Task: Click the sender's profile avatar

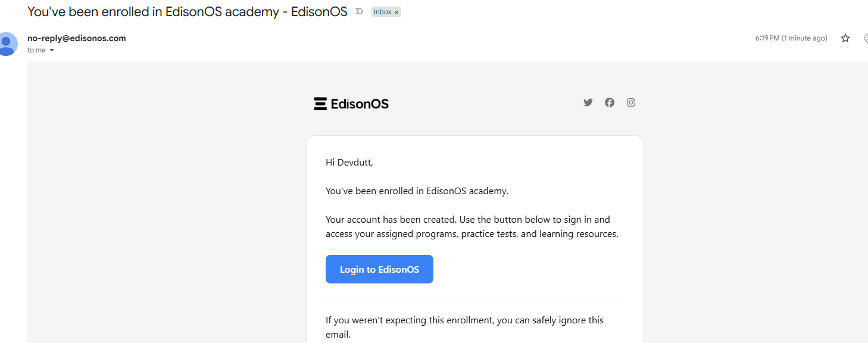Action: click(7, 44)
